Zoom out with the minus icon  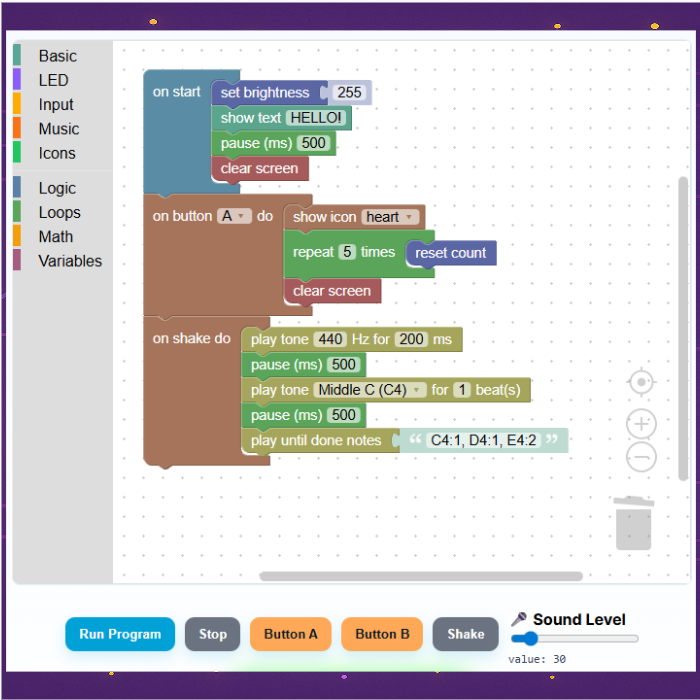pos(641,458)
